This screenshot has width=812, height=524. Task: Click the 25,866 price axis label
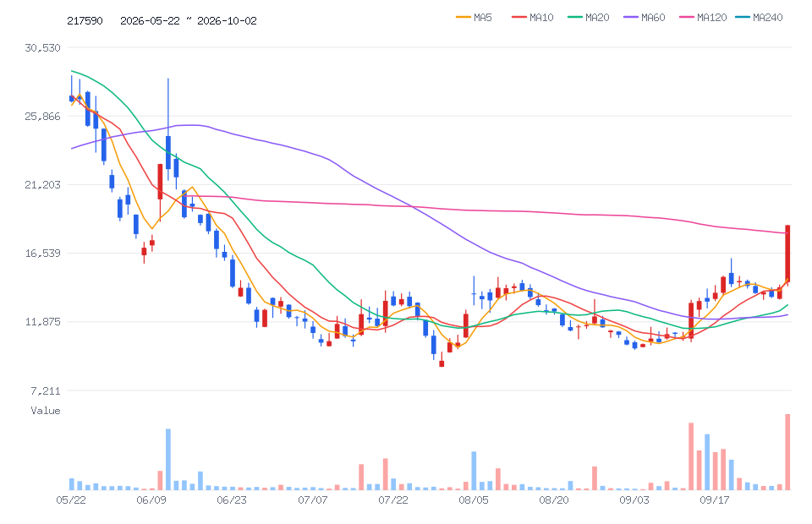tap(42, 117)
